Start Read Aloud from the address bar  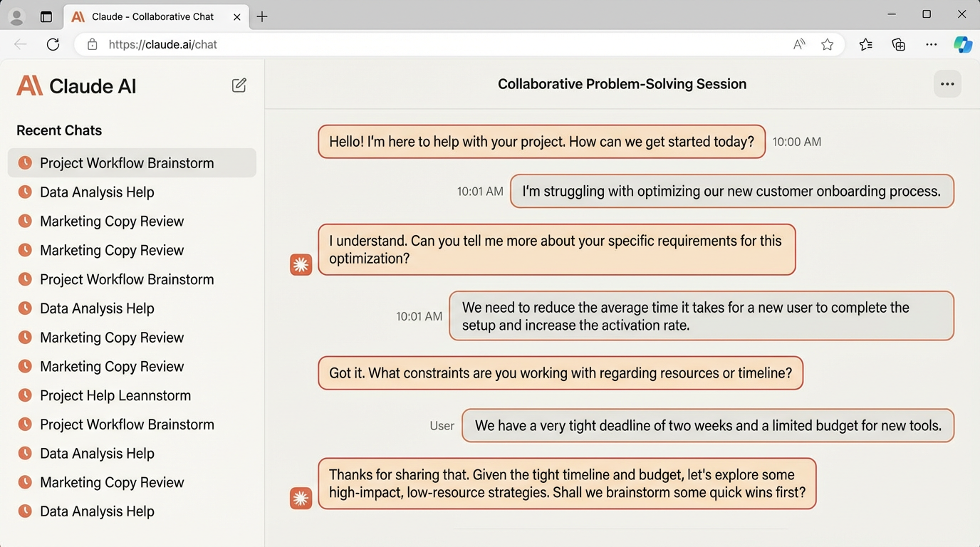point(798,44)
